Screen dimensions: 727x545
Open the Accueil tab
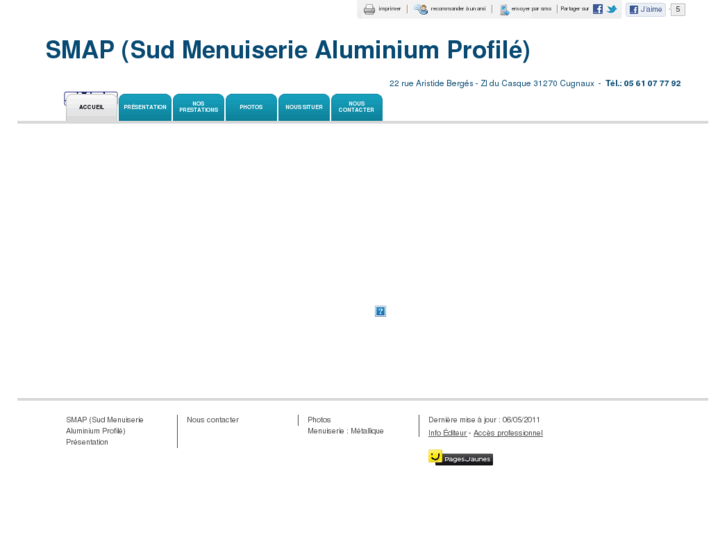(91, 108)
